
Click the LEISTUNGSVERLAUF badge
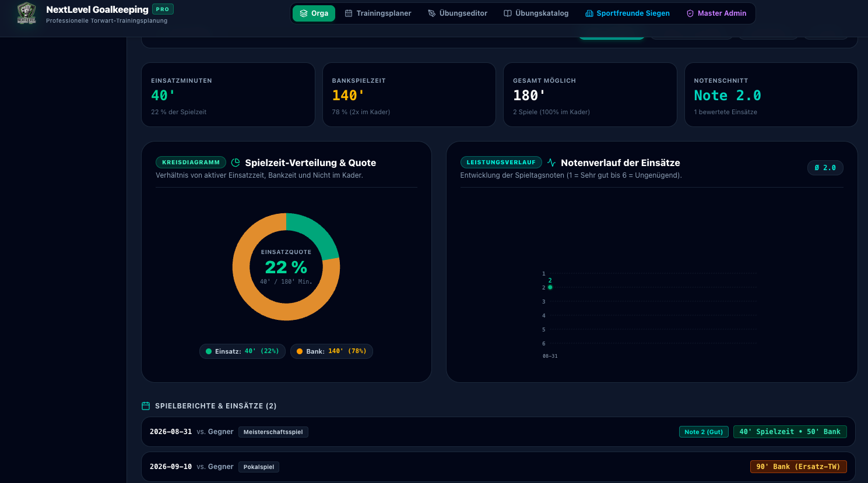(x=501, y=163)
